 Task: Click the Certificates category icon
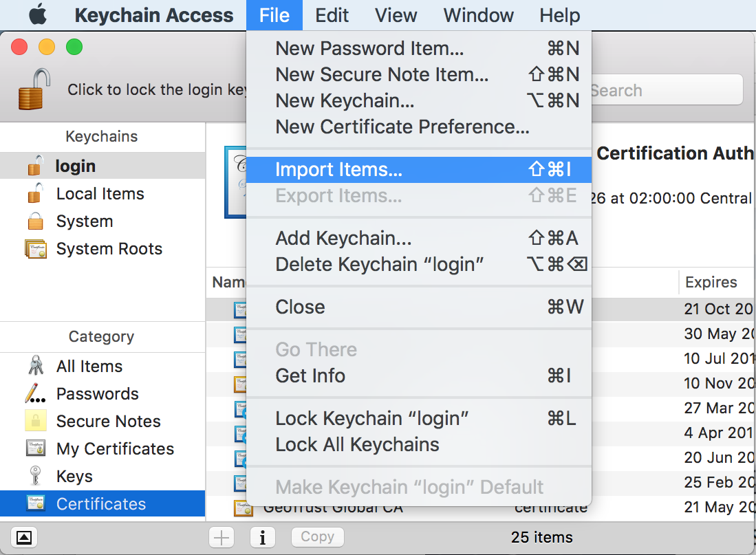[x=36, y=503]
